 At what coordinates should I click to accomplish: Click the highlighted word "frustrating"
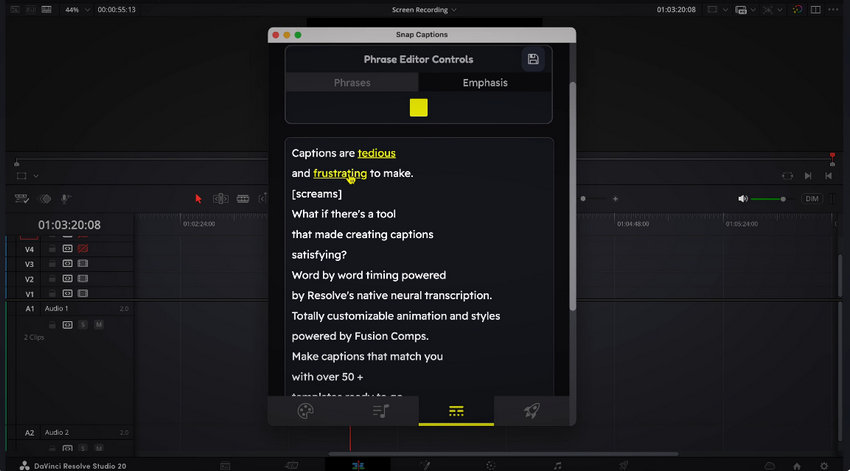point(340,173)
